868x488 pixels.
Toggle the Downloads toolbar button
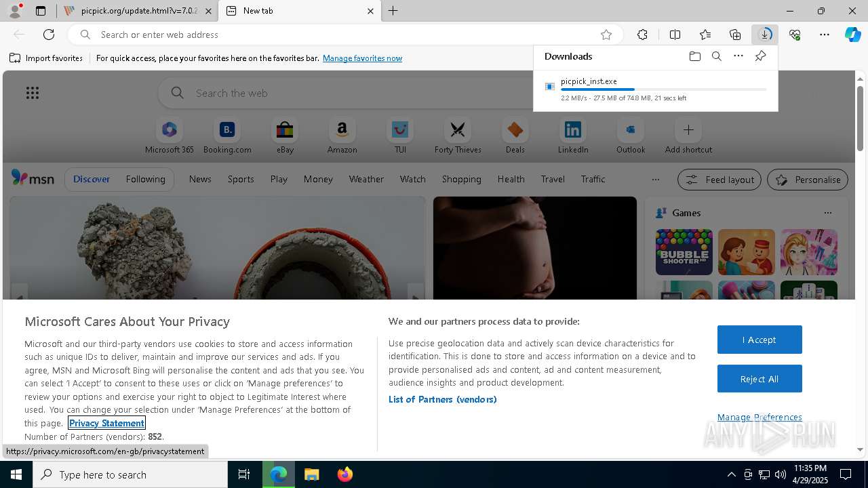pos(765,35)
